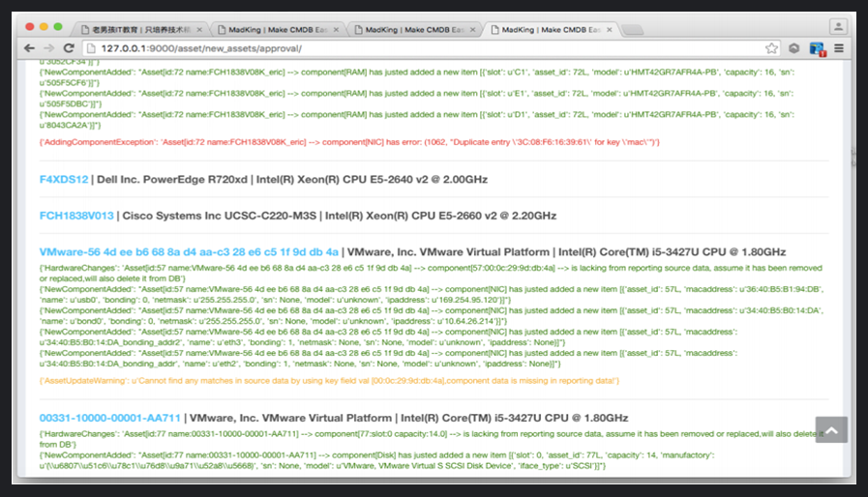This screenshot has width=868, height=497.
Task: Click the blue extension icon with badge
Action: pos(817,48)
